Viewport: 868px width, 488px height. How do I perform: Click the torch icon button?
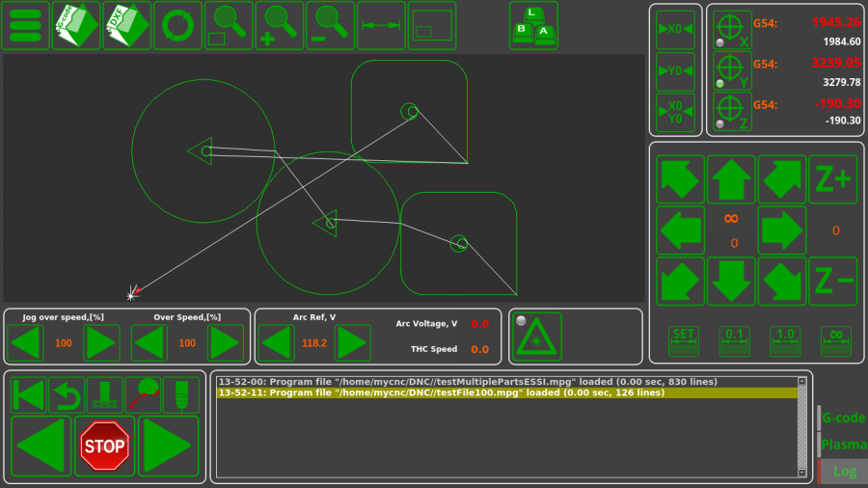(181, 395)
